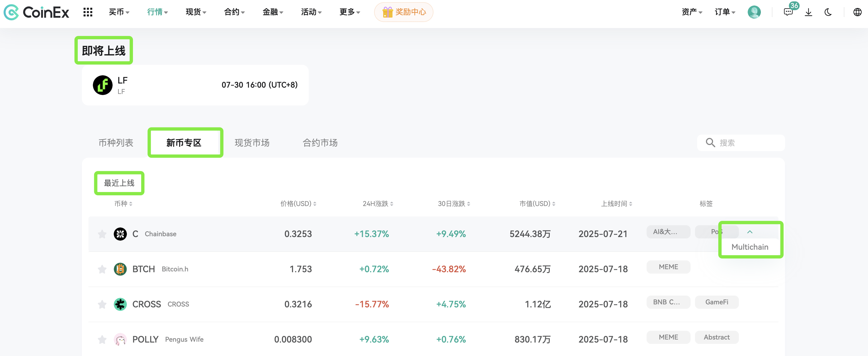Open the gift rewards center icon
868x356 pixels.
(388, 12)
